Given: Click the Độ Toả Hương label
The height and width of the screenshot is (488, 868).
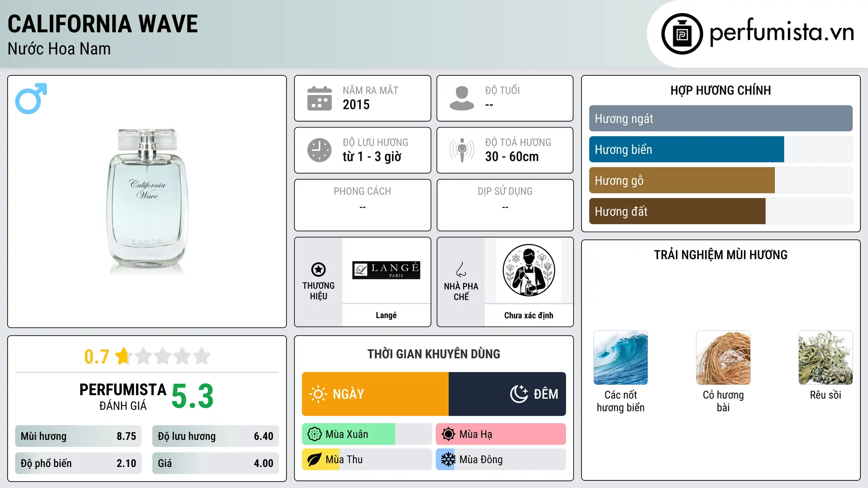Looking at the screenshot, I should (x=518, y=142).
